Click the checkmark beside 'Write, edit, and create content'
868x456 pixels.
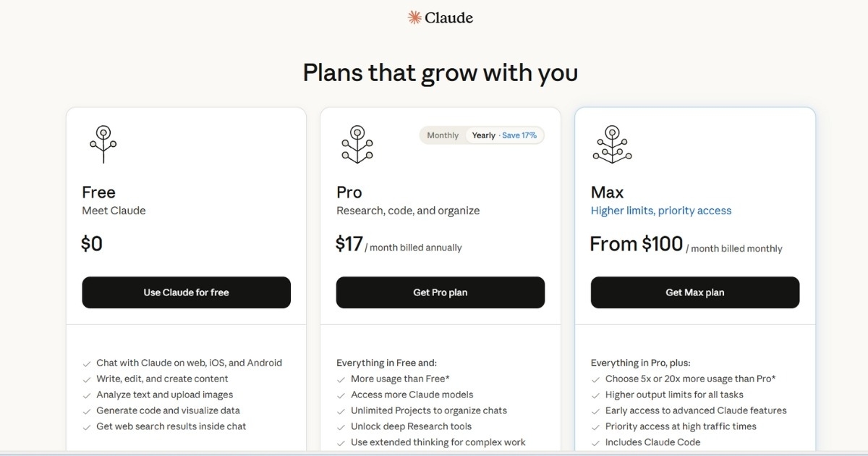tap(87, 379)
